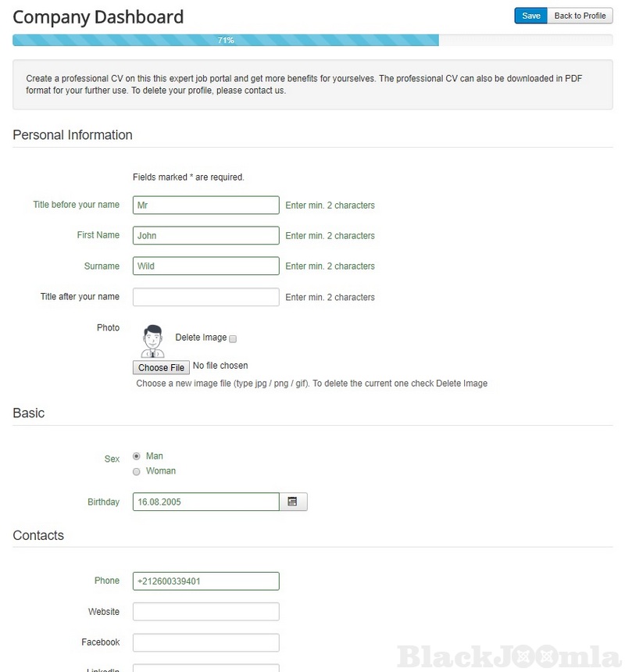Image resolution: width=625 pixels, height=672 pixels.
Task: Go Back to Profile
Action: coord(580,16)
